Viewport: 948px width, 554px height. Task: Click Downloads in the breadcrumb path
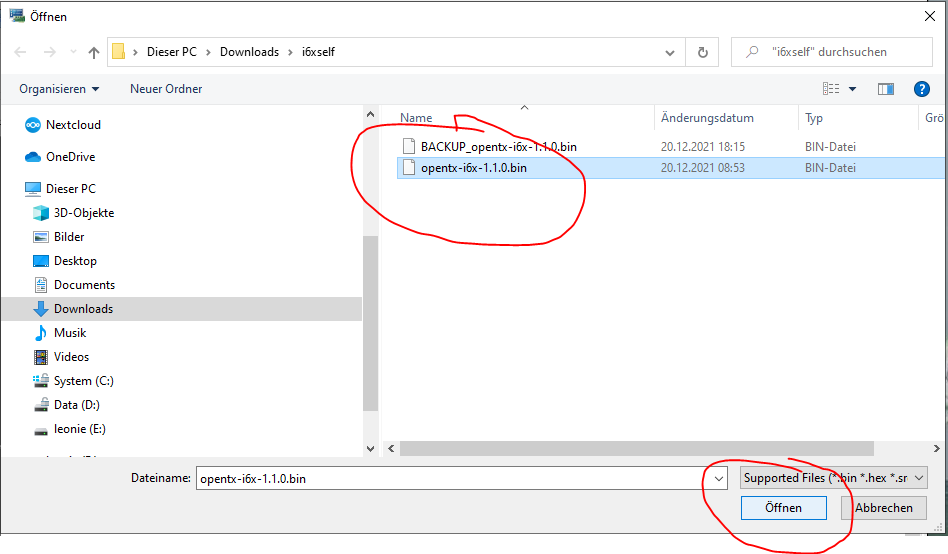tap(249, 52)
